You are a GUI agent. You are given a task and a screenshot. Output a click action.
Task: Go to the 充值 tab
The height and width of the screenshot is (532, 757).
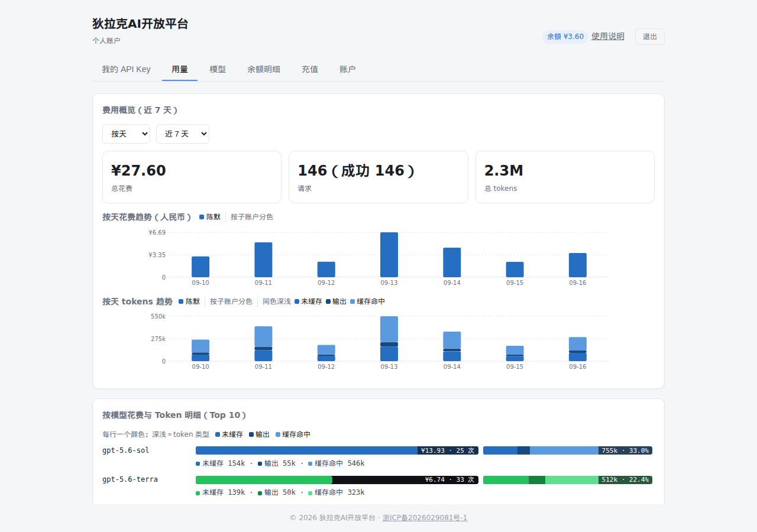tap(310, 69)
